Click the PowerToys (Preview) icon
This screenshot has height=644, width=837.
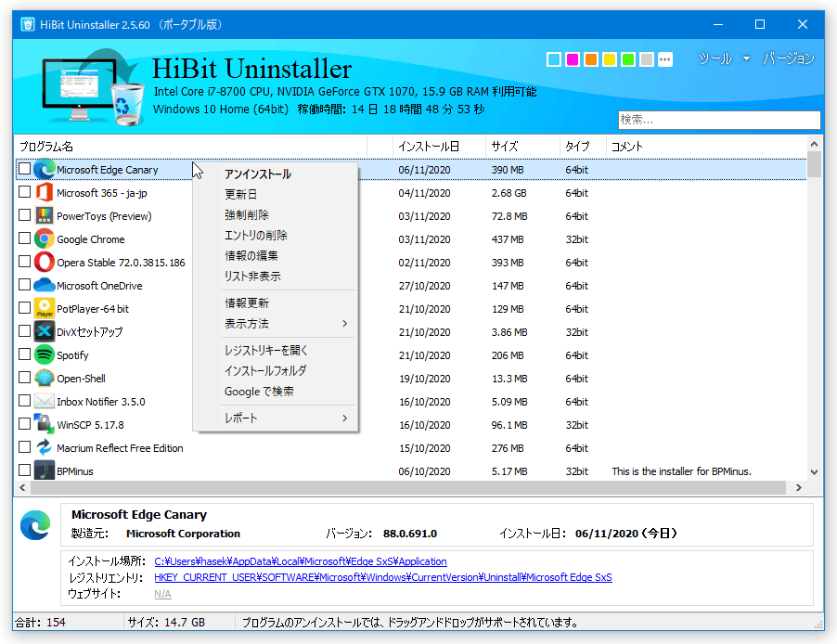(x=45, y=215)
